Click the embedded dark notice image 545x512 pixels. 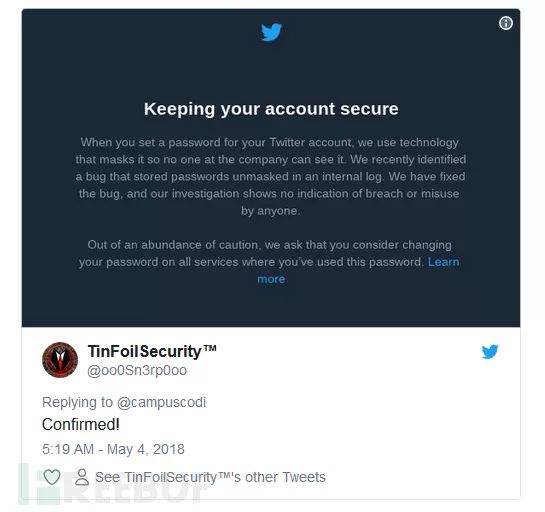271,168
